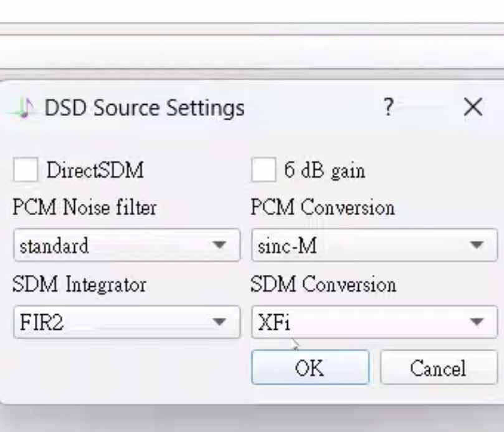This screenshot has height=432, width=504.
Task: Click the music note icon in title bar
Action: click(24, 108)
